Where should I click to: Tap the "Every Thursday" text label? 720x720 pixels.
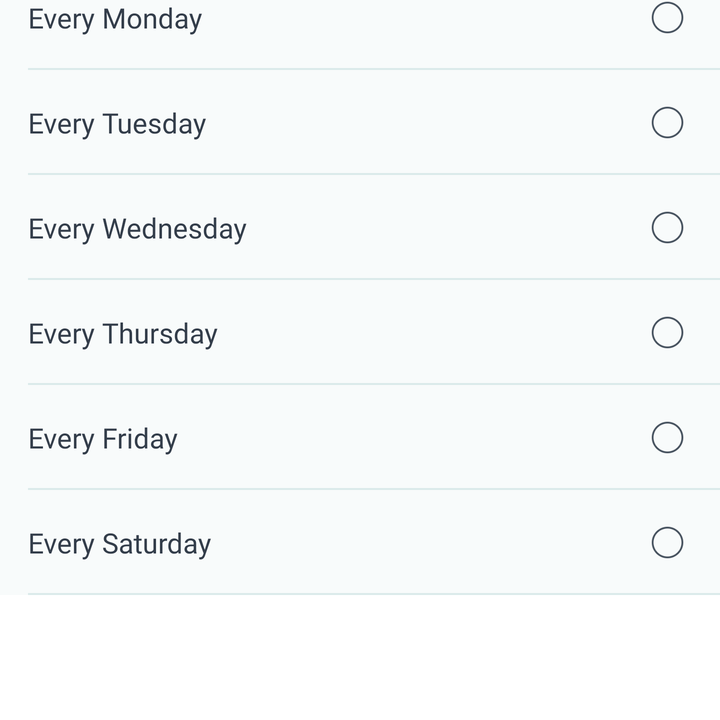point(123,335)
